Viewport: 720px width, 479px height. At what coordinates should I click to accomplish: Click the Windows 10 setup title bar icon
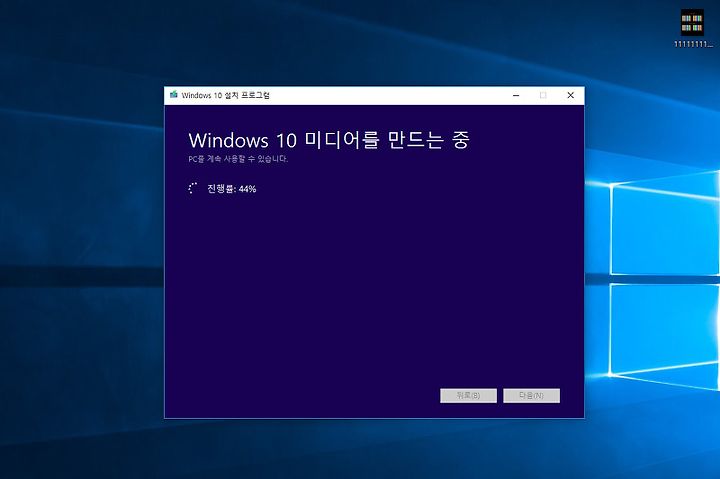coord(174,95)
